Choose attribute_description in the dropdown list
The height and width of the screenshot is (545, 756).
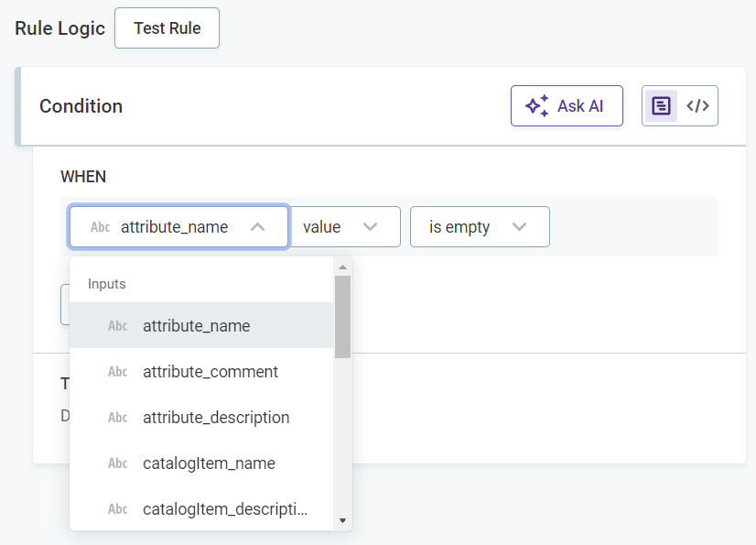click(216, 418)
